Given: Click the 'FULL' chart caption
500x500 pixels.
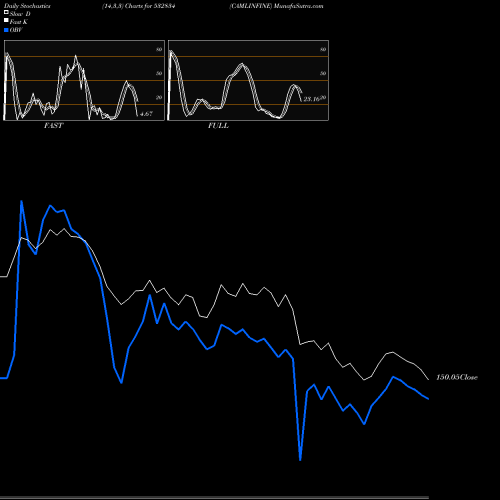Looking at the screenshot, I should pos(218,126).
